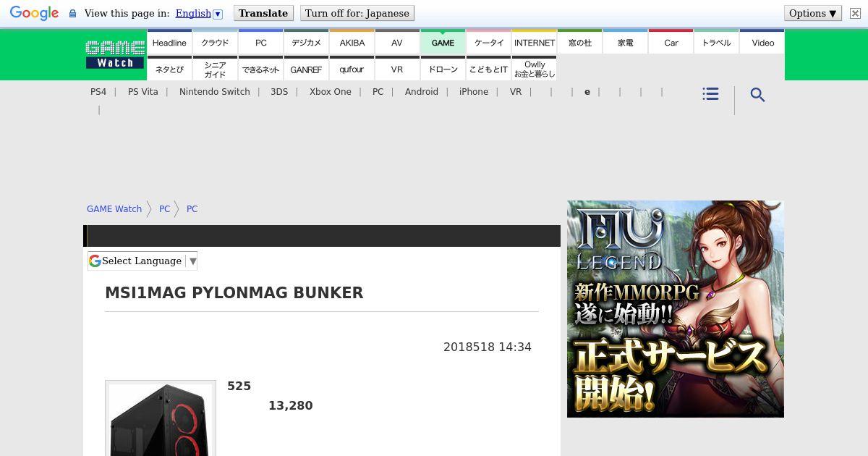The width and height of the screenshot is (868, 456).
Task: Open the ドローン tab
Action: [x=443, y=69]
